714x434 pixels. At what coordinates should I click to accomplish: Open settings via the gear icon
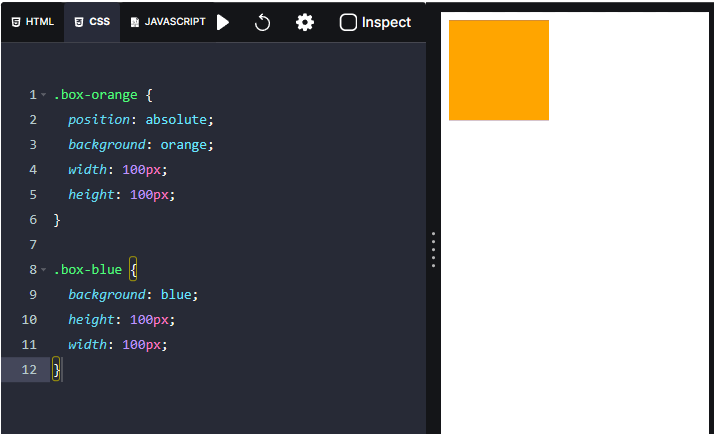coord(305,22)
